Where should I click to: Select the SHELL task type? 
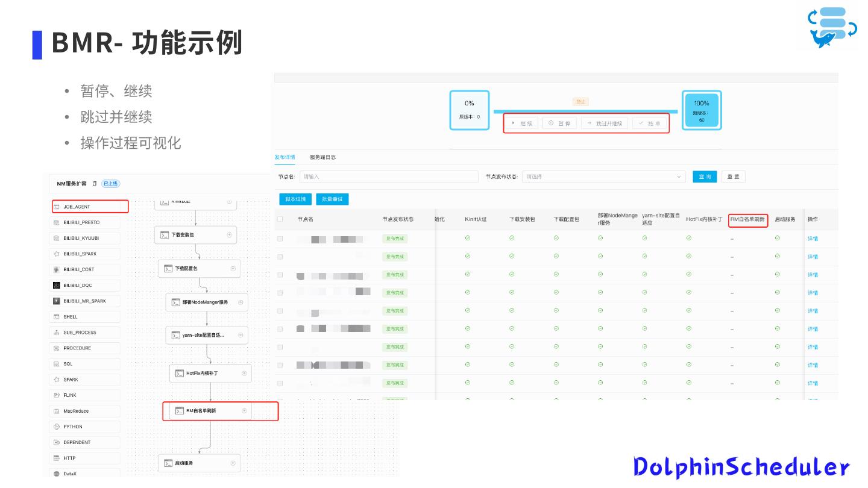[84, 316]
